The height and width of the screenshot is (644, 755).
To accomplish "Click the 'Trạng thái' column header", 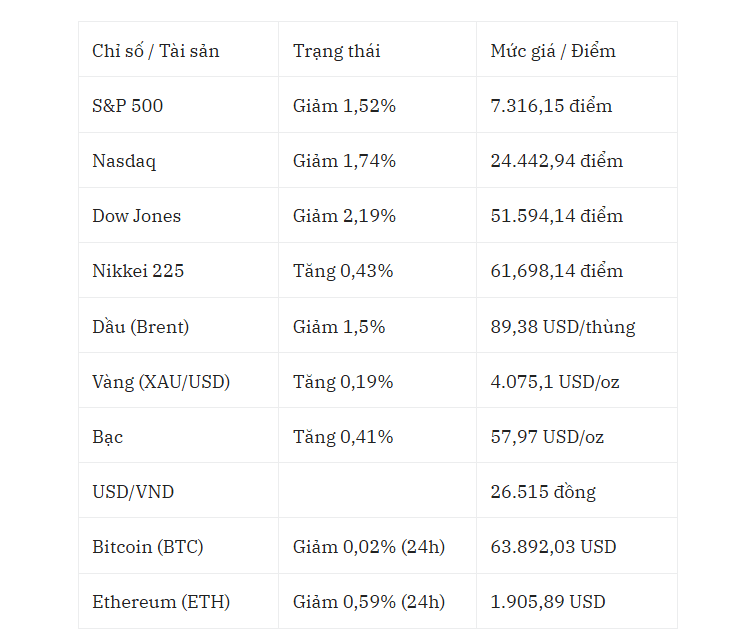I will [x=337, y=51].
